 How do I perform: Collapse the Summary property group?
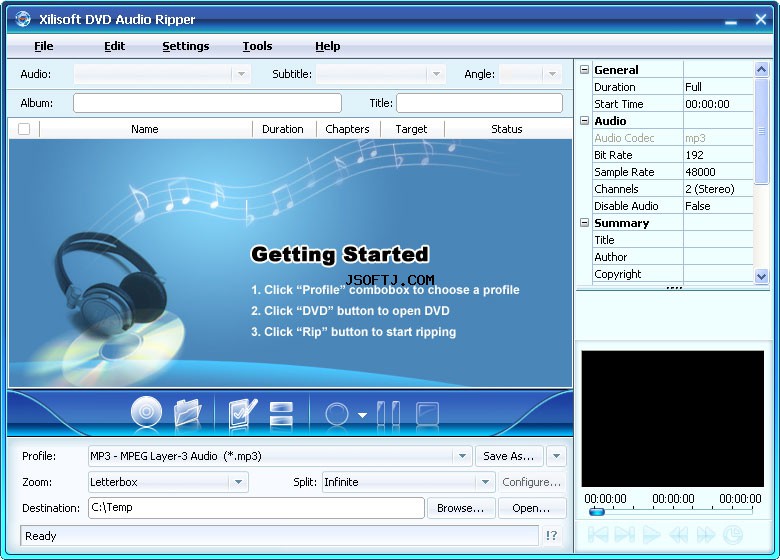[x=585, y=223]
